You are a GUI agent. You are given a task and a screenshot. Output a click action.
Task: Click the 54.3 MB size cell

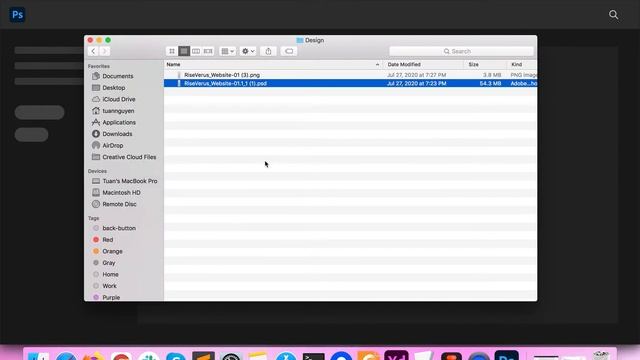[x=490, y=83]
